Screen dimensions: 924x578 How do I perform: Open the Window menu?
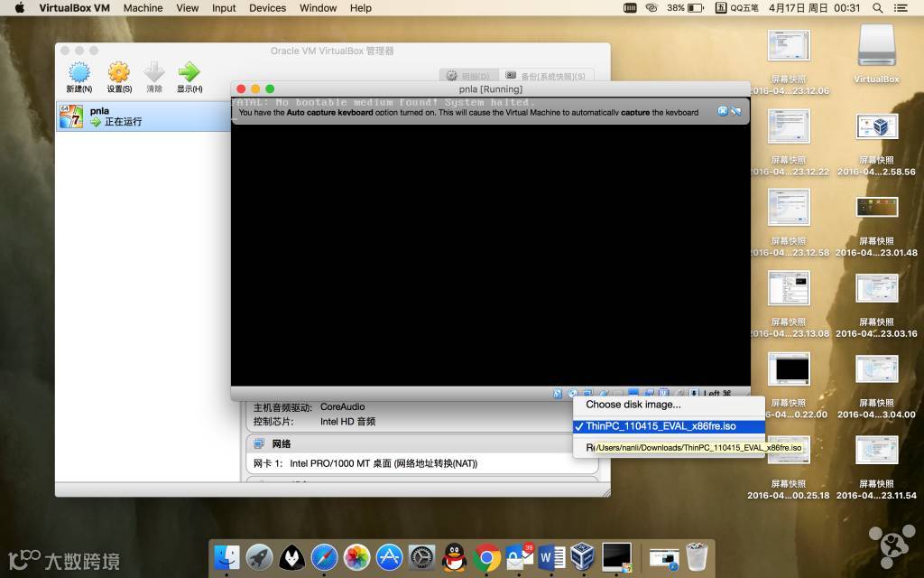point(318,7)
